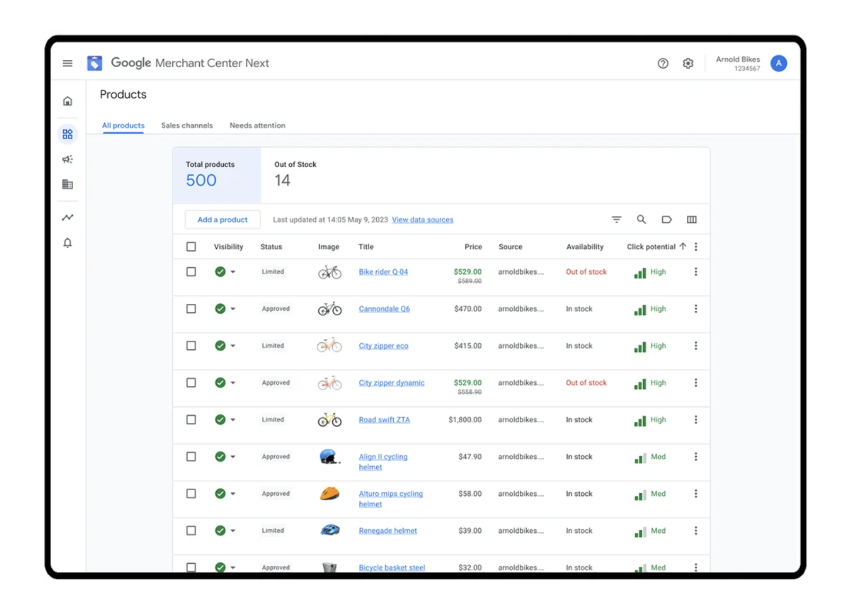
Task: Check the Cannondale Q6 row checkbox
Action: (x=191, y=309)
